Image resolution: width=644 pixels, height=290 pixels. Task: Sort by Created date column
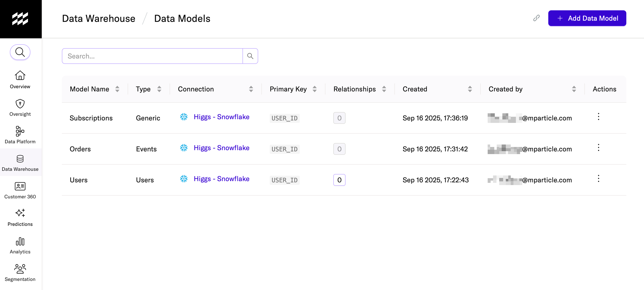tap(470, 89)
